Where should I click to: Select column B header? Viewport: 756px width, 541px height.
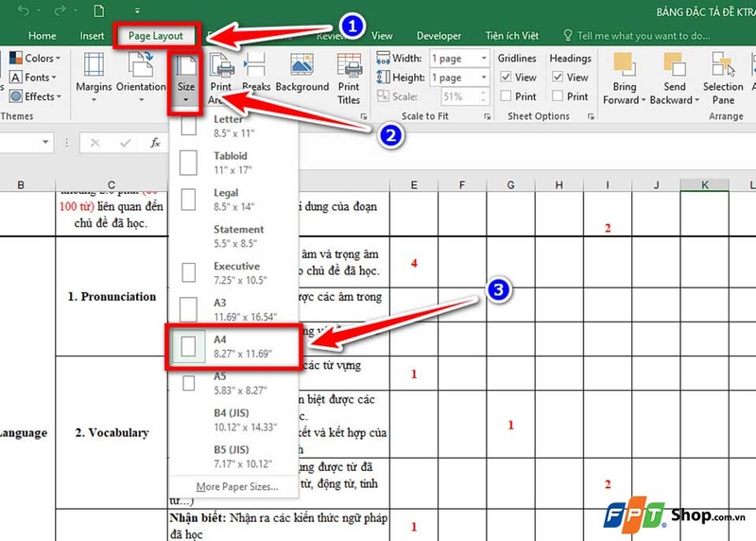click(x=21, y=184)
